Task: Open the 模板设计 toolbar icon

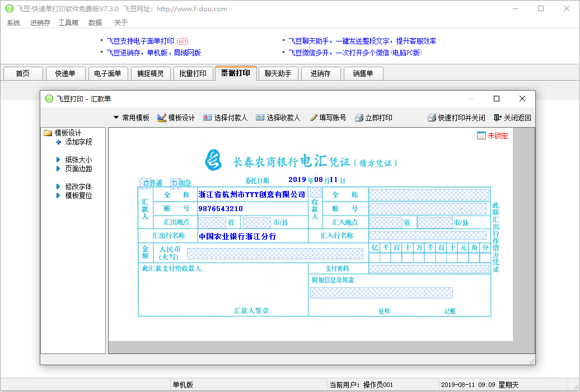Action: point(162,118)
